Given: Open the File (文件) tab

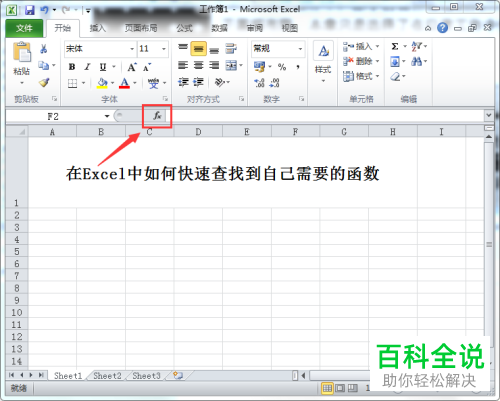Looking at the screenshot, I should [24, 28].
